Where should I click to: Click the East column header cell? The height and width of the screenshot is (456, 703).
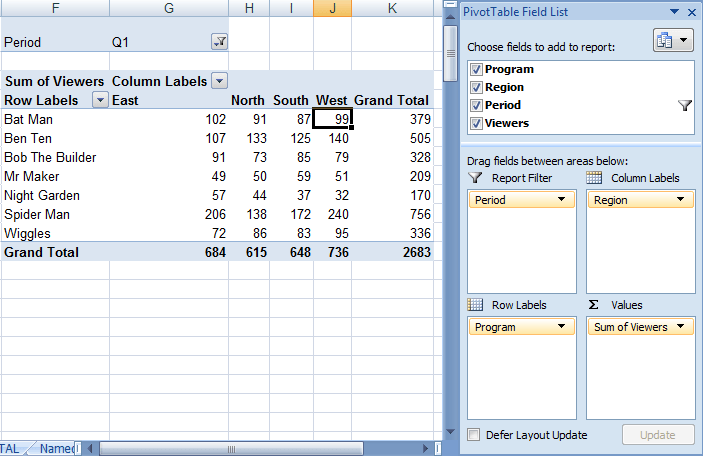[x=169, y=100]
